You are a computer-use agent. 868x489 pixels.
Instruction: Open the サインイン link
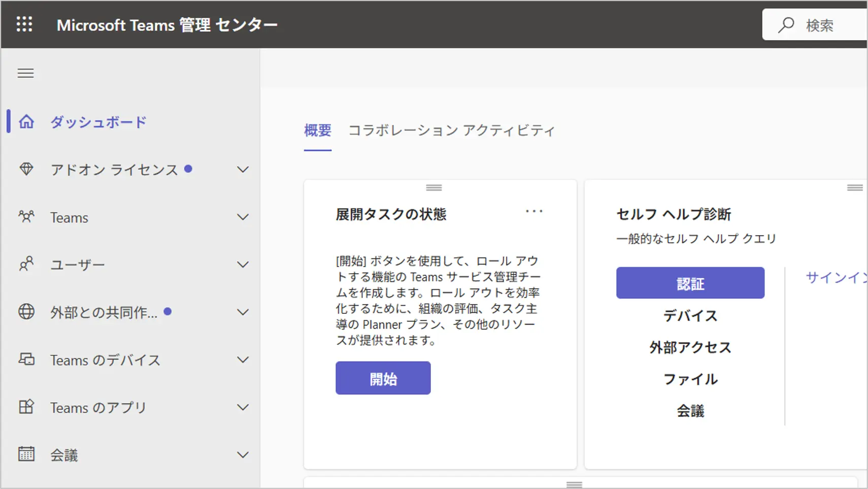tap(837, 277)
